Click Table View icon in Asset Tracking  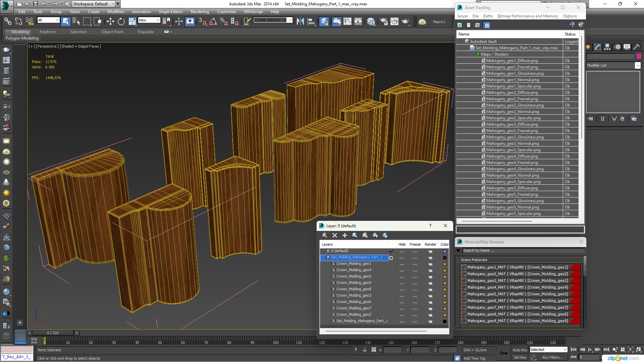tap(487, 25)
